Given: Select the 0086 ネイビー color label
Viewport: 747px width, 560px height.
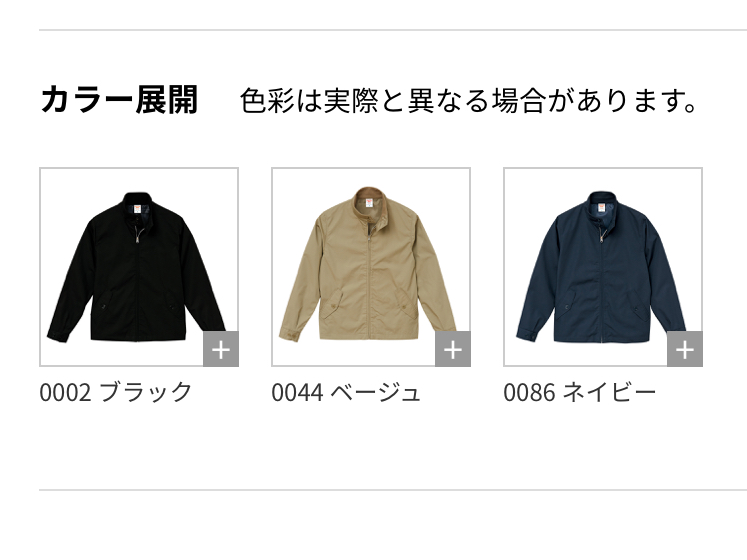Looking at the screenshot, I should click(580, 392).
